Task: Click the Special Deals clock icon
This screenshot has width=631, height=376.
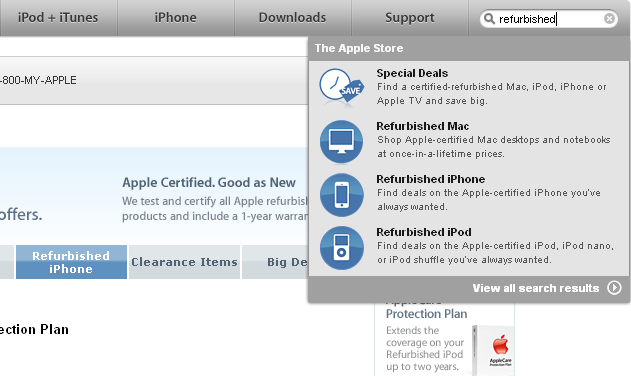Action: click(342, 88)
